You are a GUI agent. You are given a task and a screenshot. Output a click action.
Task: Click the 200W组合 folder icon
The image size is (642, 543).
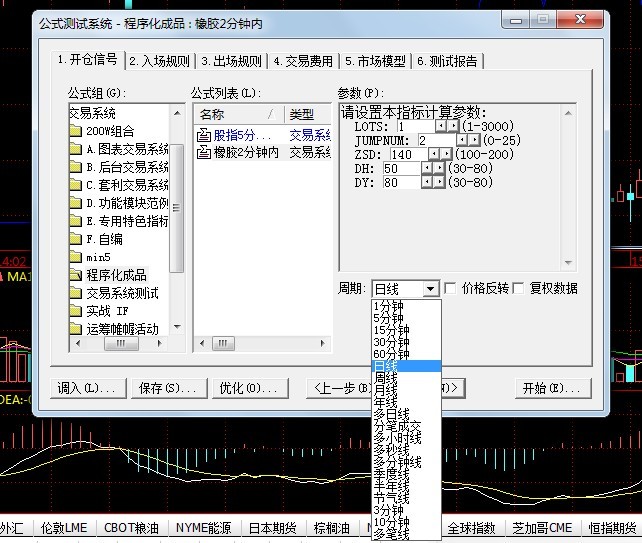(76, 131)
